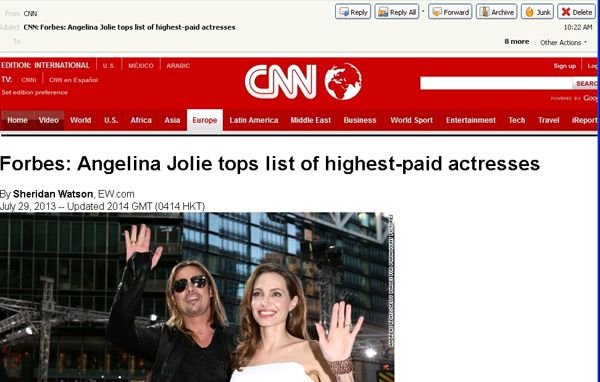
Task: Archive the current message
Action: tap(497, 12)
